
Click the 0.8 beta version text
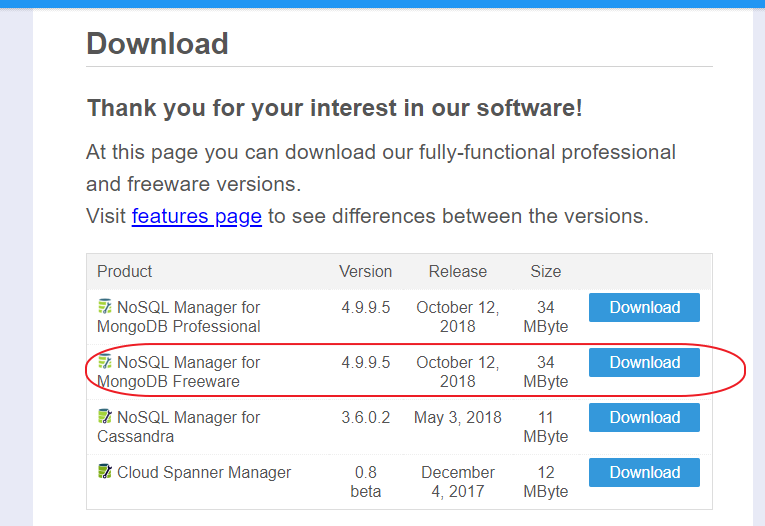(x=365, y=481)
